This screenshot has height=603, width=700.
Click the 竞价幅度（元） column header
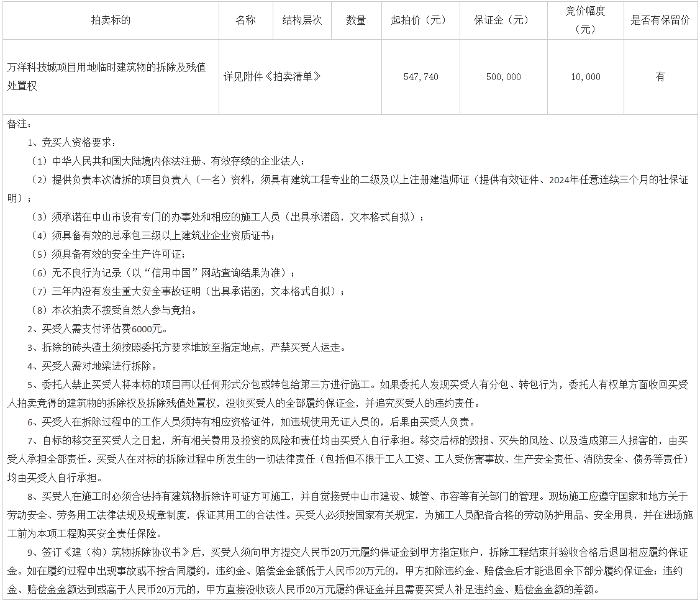click(x=585, y=20)
